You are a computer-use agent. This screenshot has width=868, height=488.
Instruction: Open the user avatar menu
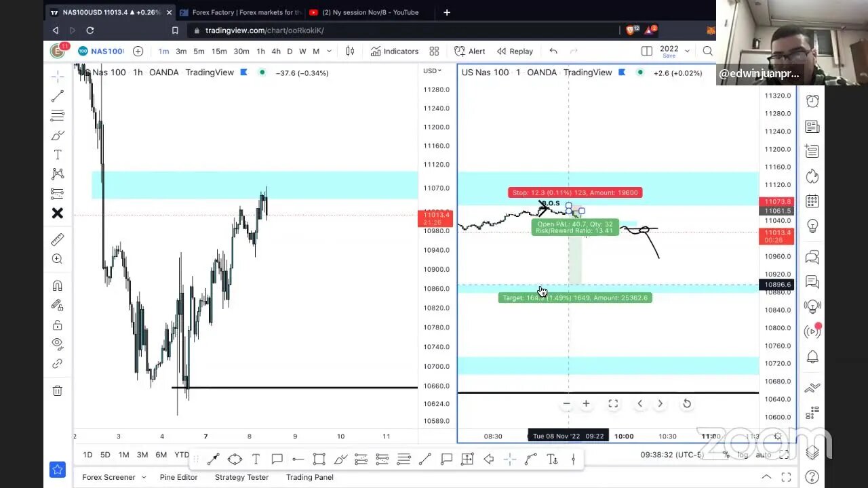pyautogui.click(x=58, y=51)
